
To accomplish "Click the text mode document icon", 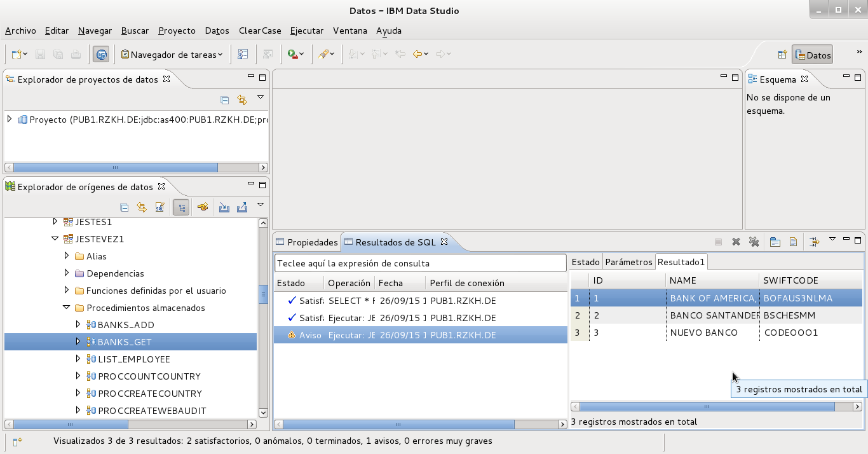I will [x=793, y=242].
